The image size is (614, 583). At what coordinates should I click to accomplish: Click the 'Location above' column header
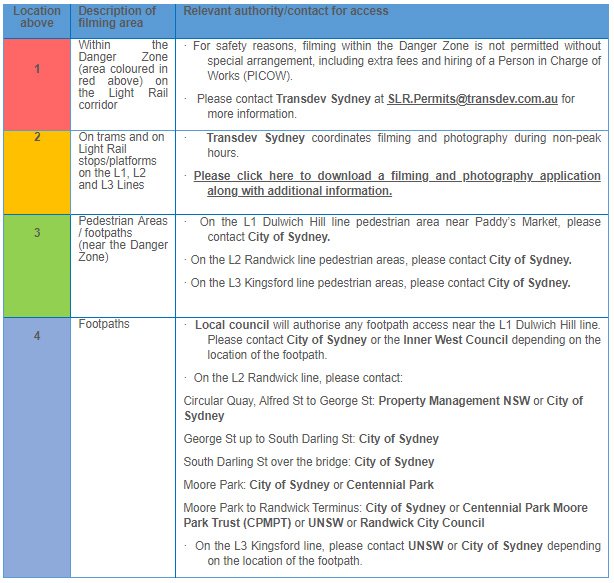tap(37, 17)
